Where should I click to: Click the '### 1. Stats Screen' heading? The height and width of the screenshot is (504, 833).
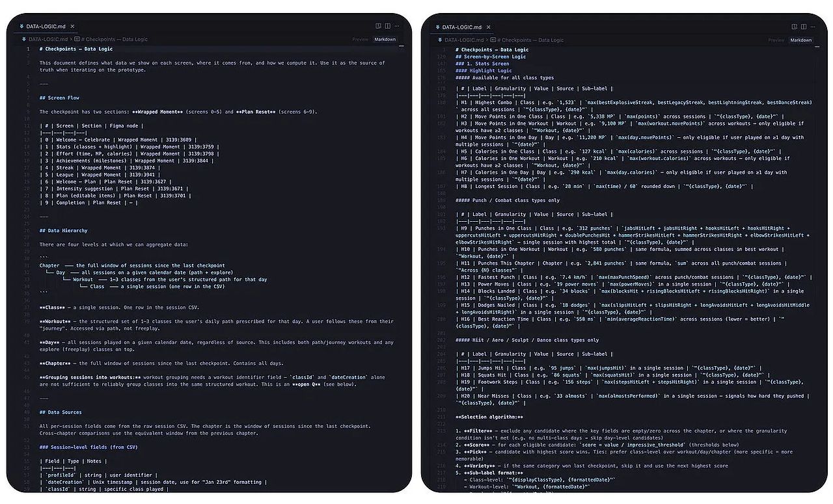tap(482, 64)
